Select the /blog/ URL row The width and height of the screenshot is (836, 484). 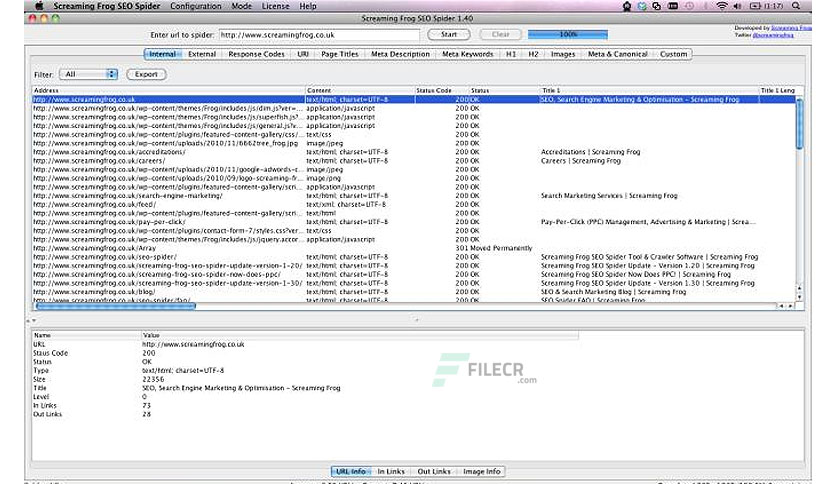point(414,292)
